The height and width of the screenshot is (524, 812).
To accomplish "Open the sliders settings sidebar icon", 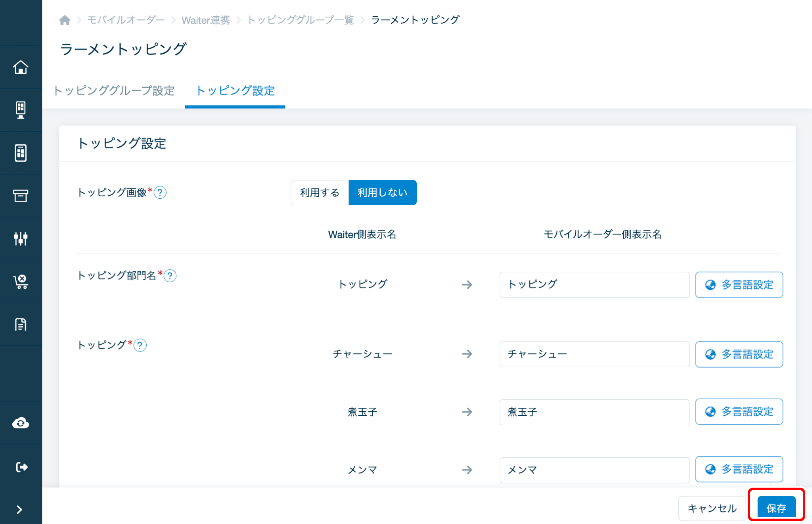I will pyautogui.click(x=21, y=238).
